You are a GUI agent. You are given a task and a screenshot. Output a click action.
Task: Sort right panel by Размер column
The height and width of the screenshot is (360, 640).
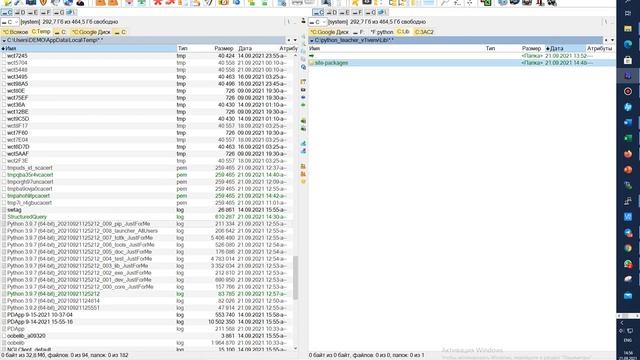(531, 48)
